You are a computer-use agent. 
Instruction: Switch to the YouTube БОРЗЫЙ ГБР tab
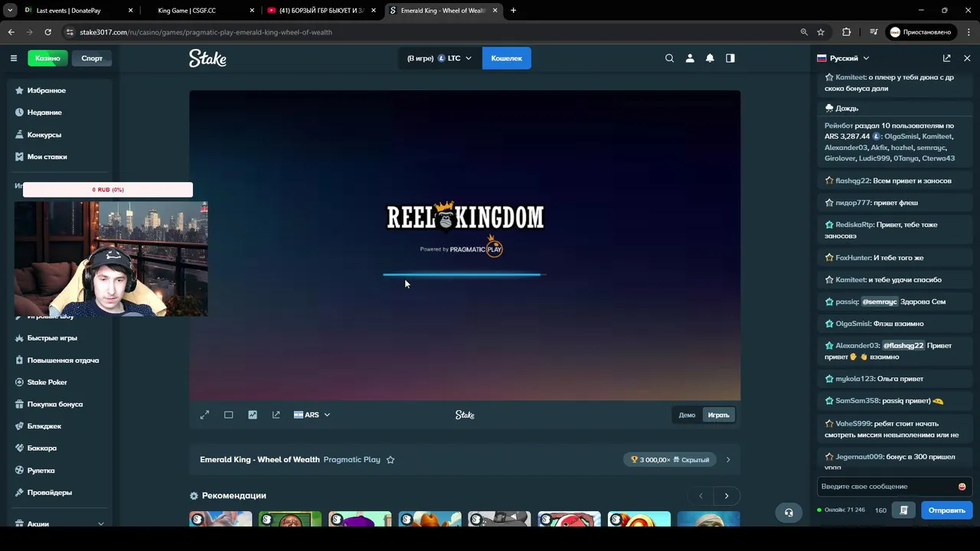pyautogui.click(x=321, y=11)
